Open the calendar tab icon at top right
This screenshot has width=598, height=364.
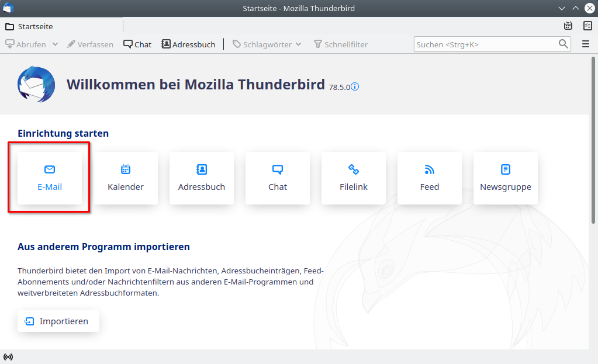(568, 26)
